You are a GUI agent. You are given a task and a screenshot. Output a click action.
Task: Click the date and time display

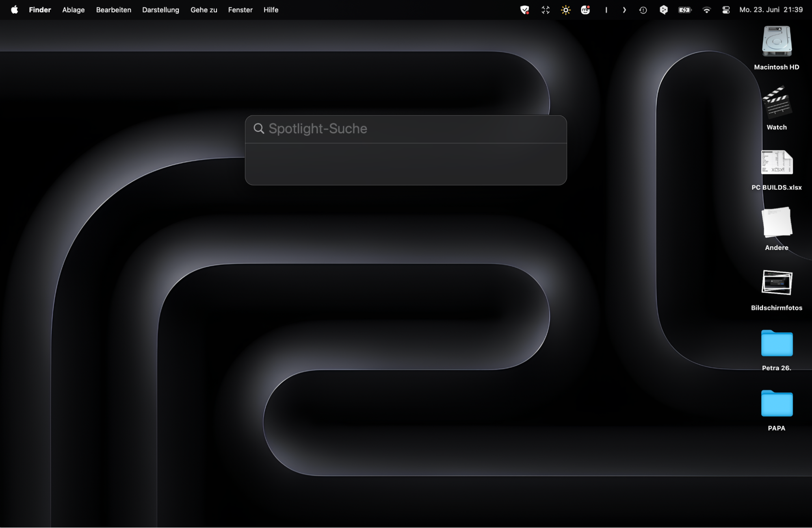pyautogui.click(x=771, y=10)
